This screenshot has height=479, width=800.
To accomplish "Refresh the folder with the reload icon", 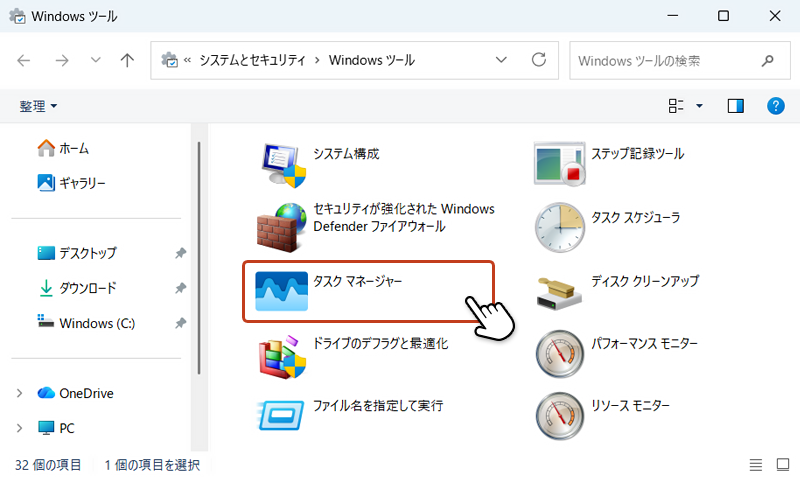I will [x=539, y=60].
